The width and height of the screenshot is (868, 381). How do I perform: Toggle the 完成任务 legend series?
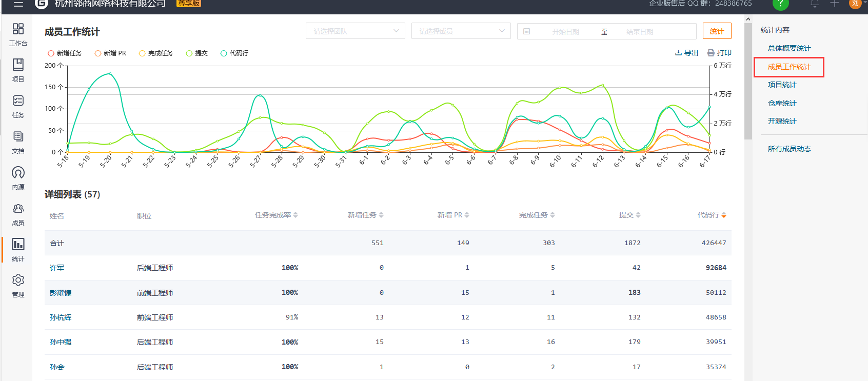[x=156, y=53]
